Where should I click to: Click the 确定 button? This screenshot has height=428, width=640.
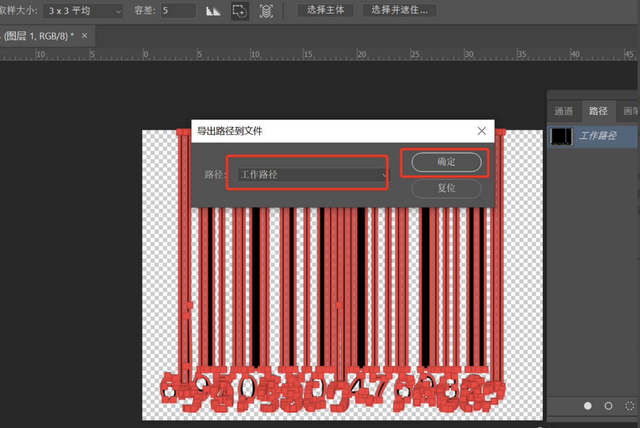click(447, 162)
